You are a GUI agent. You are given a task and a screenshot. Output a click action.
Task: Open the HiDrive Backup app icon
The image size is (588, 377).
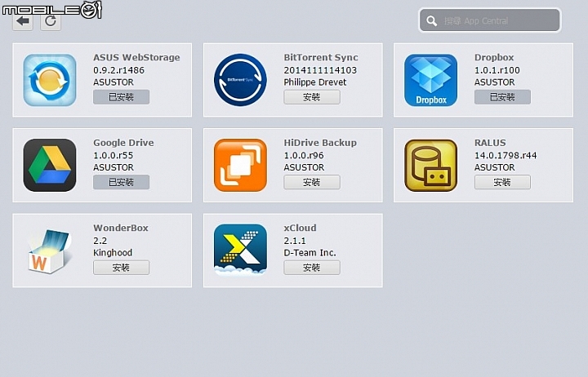240,166
